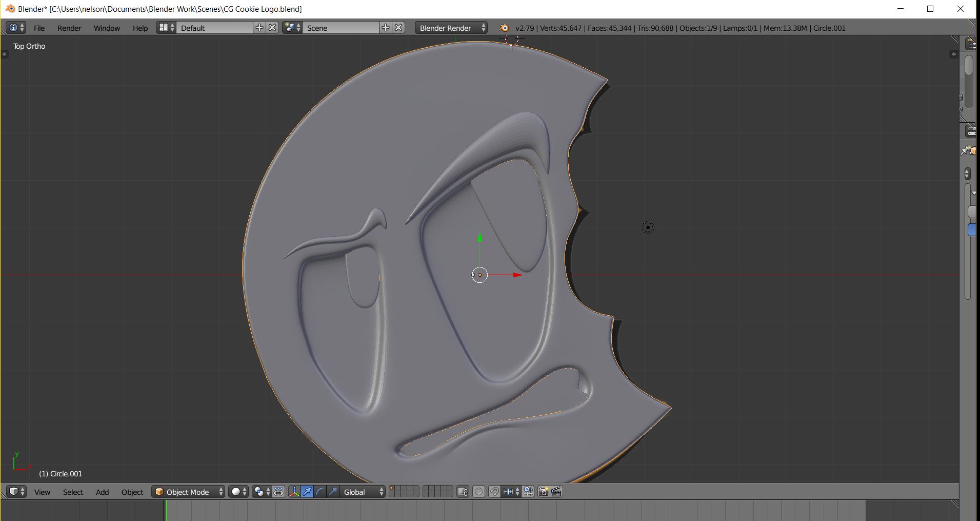
Task: Click the Blender logo in info header
Action: click(x=504, y=28)
